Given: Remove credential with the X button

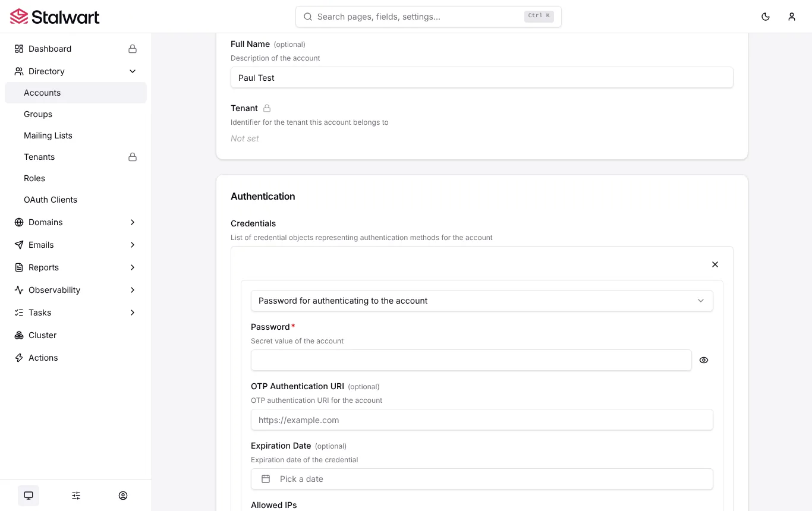Looking at the screenshot, I should [715, 264].
